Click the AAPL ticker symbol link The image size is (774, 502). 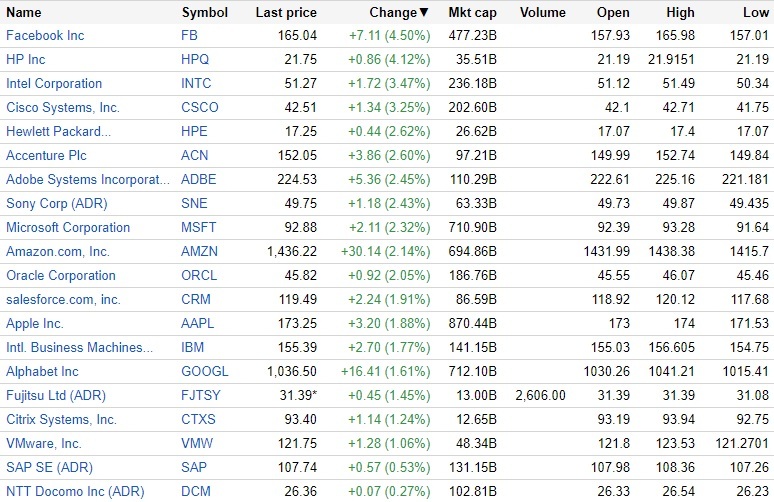[x=199, y=323]
